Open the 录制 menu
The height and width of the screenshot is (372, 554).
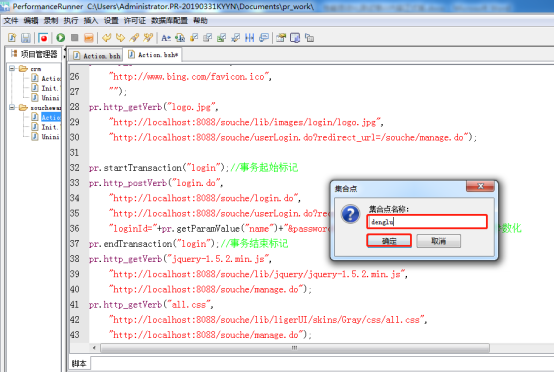point(51,21)
